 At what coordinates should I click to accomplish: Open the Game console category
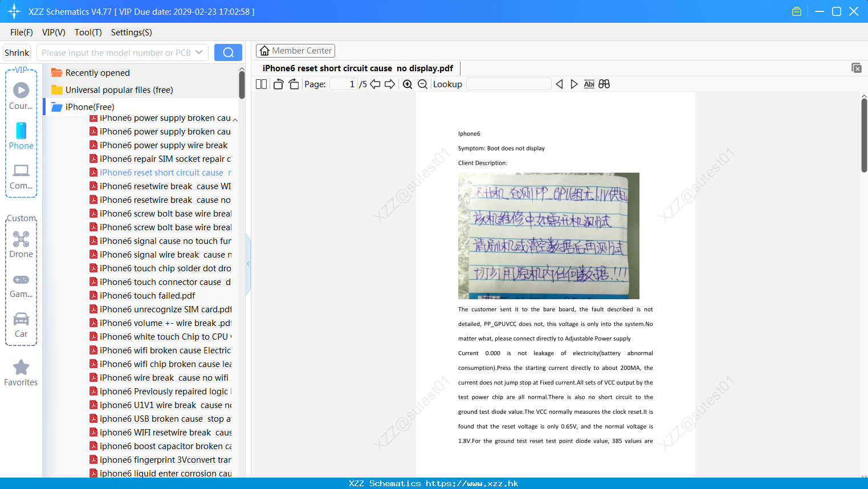click(x=21, y=286)
